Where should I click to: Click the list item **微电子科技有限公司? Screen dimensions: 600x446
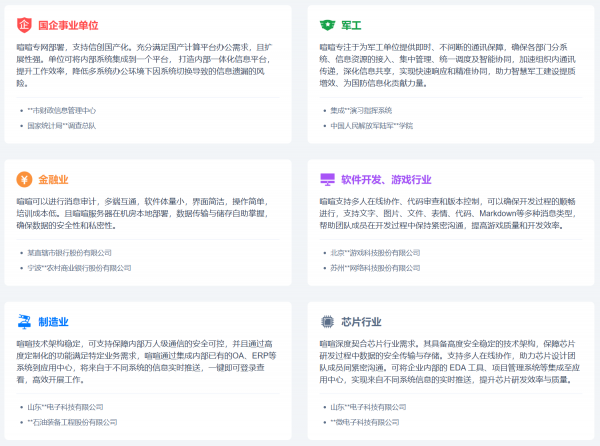pyautogui.click(x=365, y=423)
